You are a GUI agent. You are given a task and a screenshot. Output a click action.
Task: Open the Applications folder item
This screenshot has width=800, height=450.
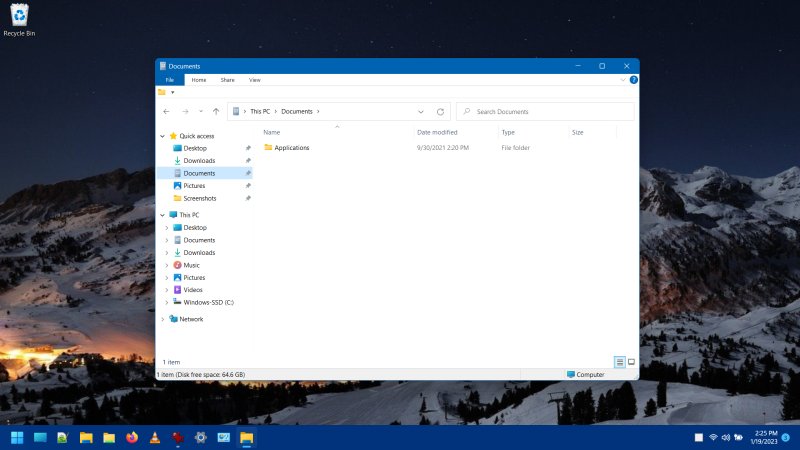point(291,148)
